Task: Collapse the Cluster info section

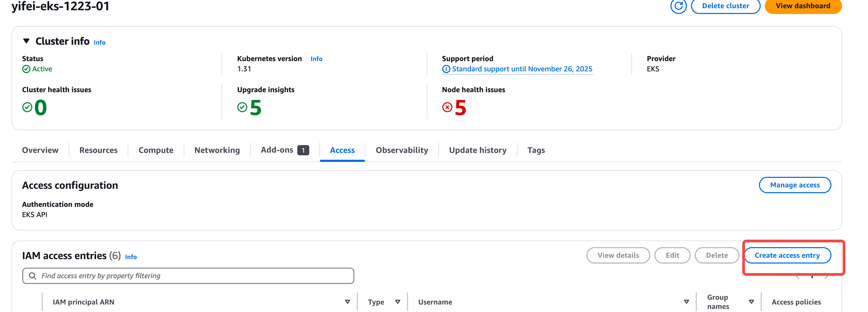Action: [26, 41]
